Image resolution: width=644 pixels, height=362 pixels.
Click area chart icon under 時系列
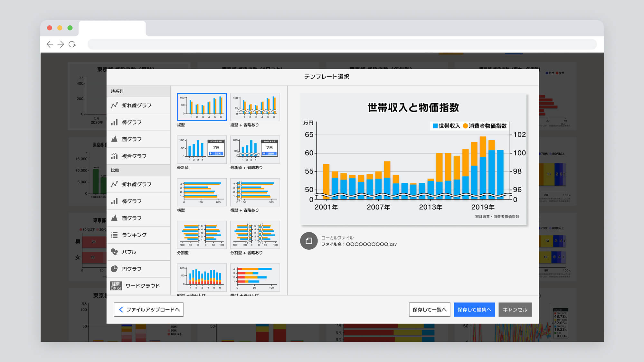114,139
